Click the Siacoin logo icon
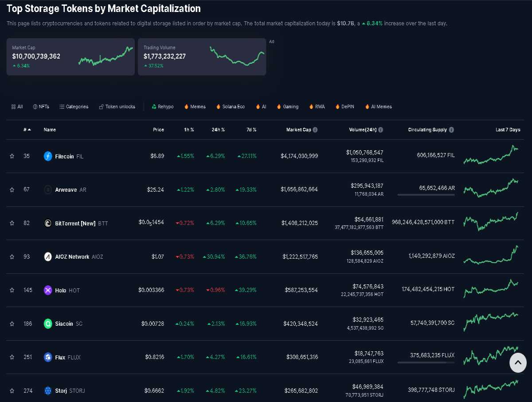Viewport: 532px width, 402px height. (48, 323)
